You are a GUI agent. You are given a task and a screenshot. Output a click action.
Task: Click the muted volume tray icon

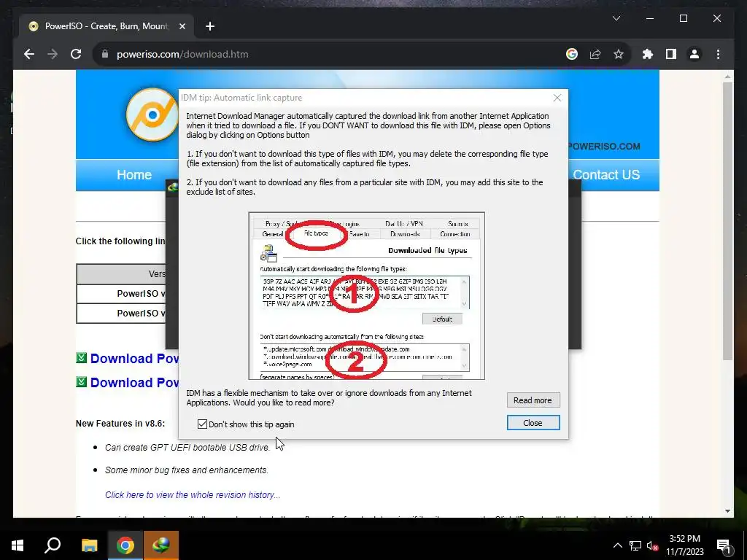click(653, 545)
